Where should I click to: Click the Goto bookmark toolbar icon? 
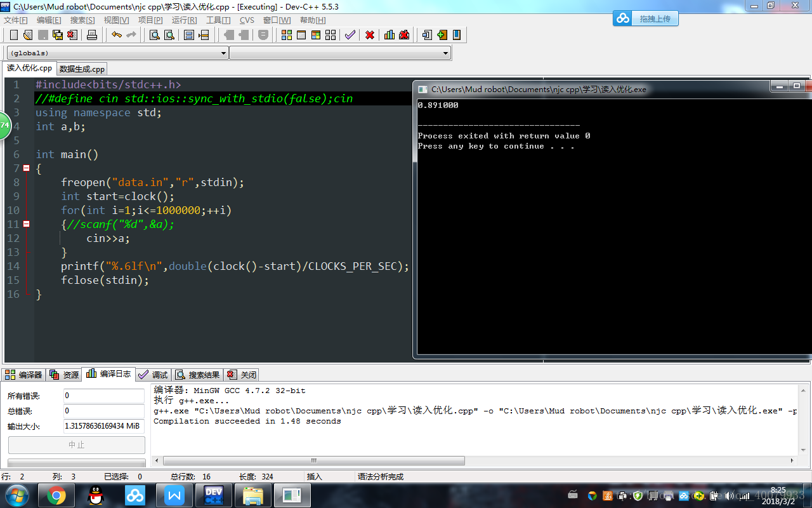click(x=457, y=35)
